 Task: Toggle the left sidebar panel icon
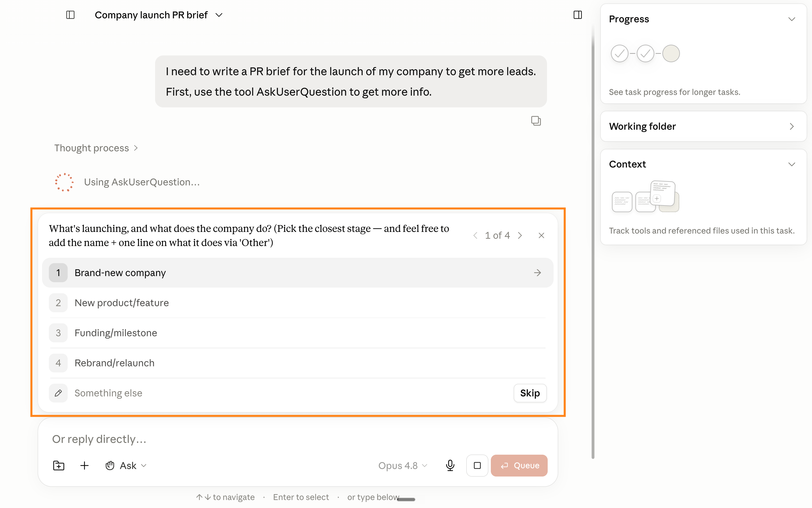70,15
